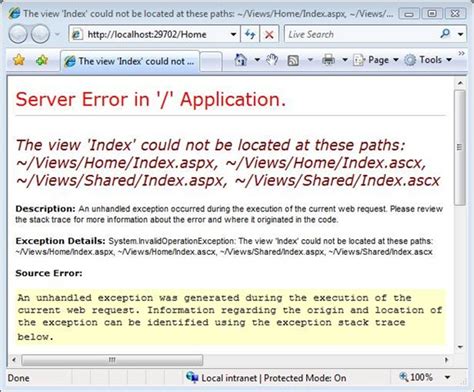Click the vertical scrollbar thumb
The height and width of the screenshot is (392, 474).
click(460, 147)
